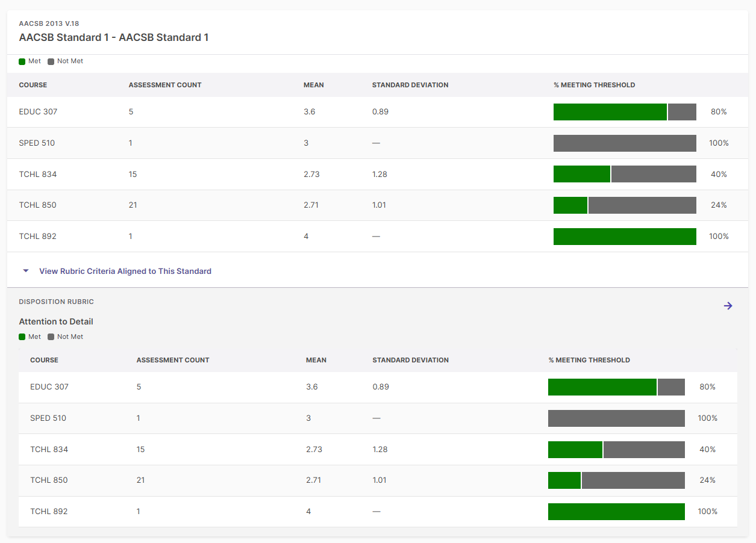Click assessment count 15 in the rubric table
This screenshot has height=543, width=756.
141,450
